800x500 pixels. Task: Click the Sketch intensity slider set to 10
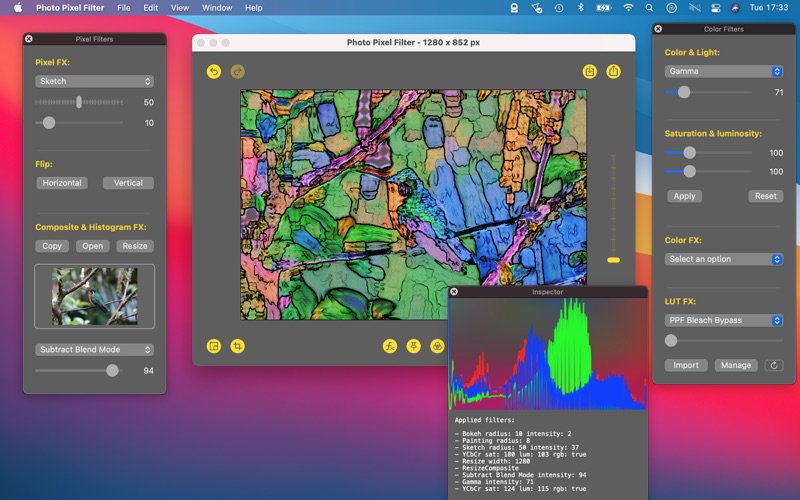(x=79, y=123)
